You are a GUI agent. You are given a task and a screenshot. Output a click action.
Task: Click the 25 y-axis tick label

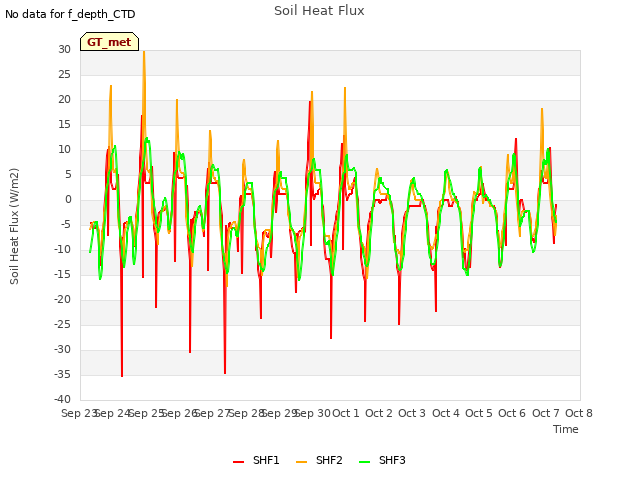coord(64,74)
